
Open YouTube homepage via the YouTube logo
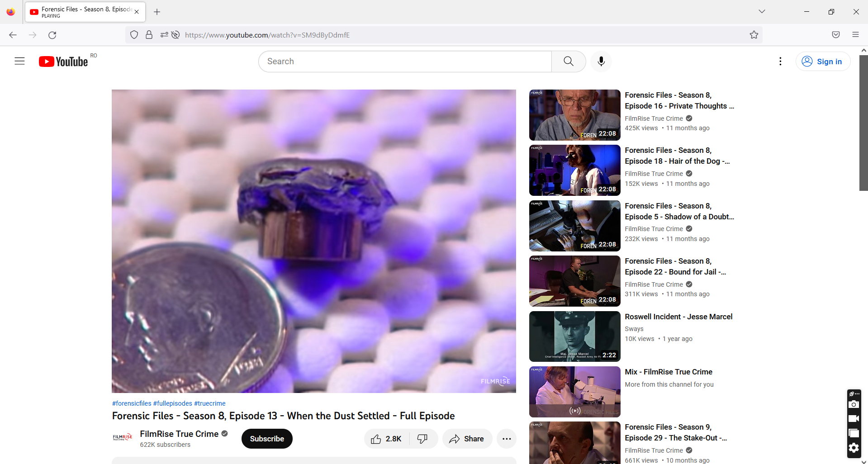coord(62,61)
